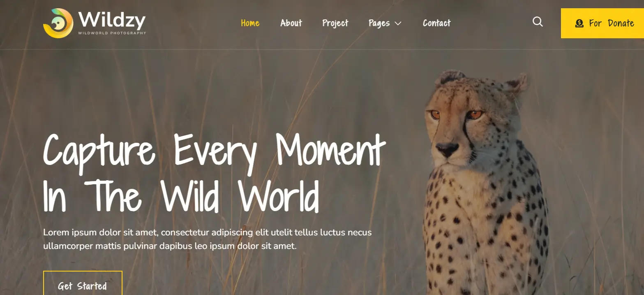Image resolution: width=644 pixels, height=295 pixels.
Task: Go to the Home menu item
Action: (250, 23)
